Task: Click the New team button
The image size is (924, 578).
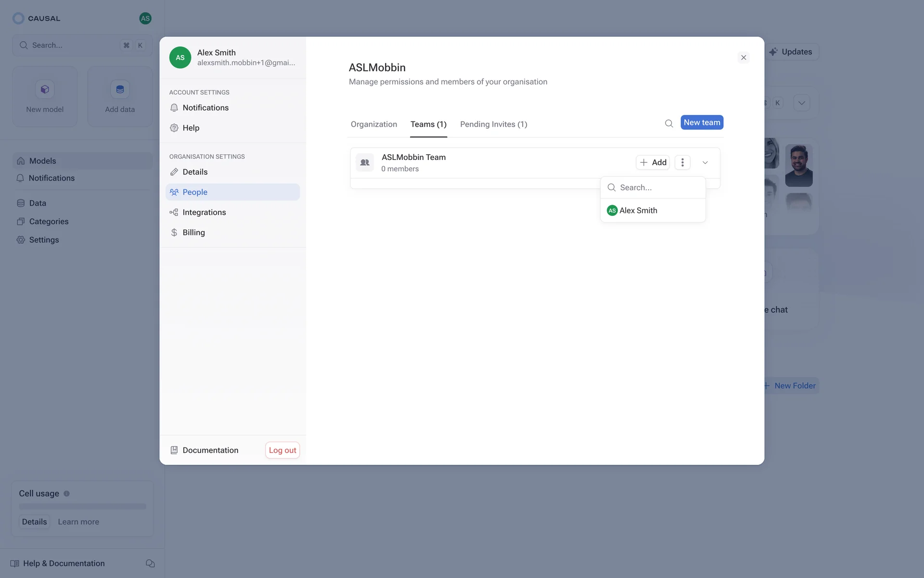Action: [x=701, y=122]
